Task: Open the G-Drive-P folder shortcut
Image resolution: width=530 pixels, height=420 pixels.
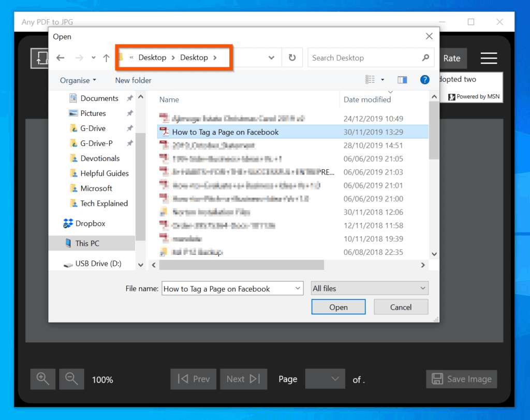Action: tap(96, 143)
